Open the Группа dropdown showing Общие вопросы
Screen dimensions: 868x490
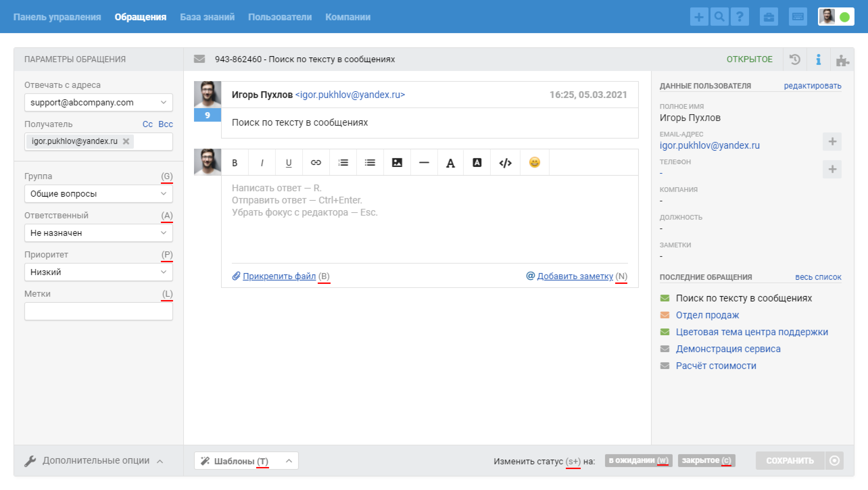click(99, 194)
